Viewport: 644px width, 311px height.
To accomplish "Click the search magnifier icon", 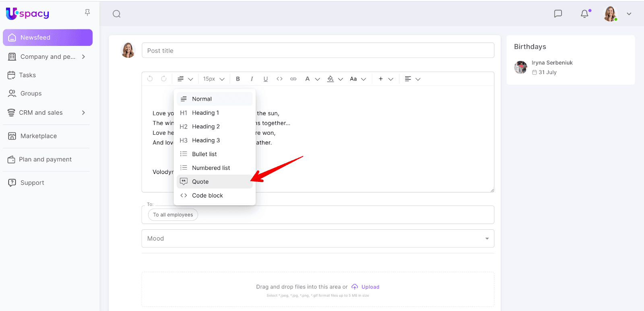I will 116,14.
